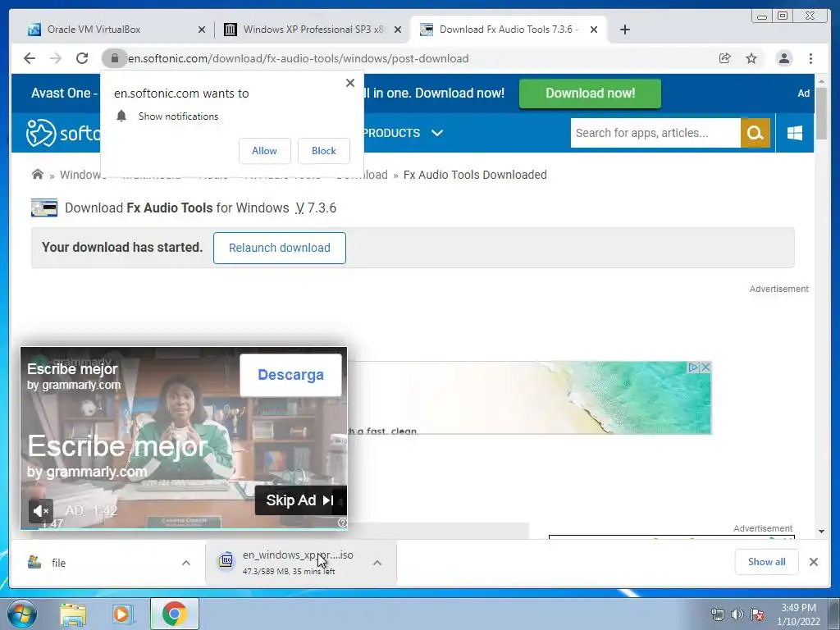Select the Windows platform icon
Screen dimensions: 840x630
click(x=795, y=133)
